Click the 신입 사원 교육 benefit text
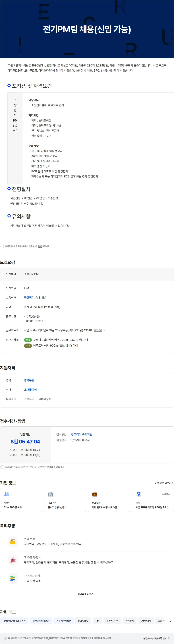The height and width of the screenshot is (644, 174). coord(32,581)
